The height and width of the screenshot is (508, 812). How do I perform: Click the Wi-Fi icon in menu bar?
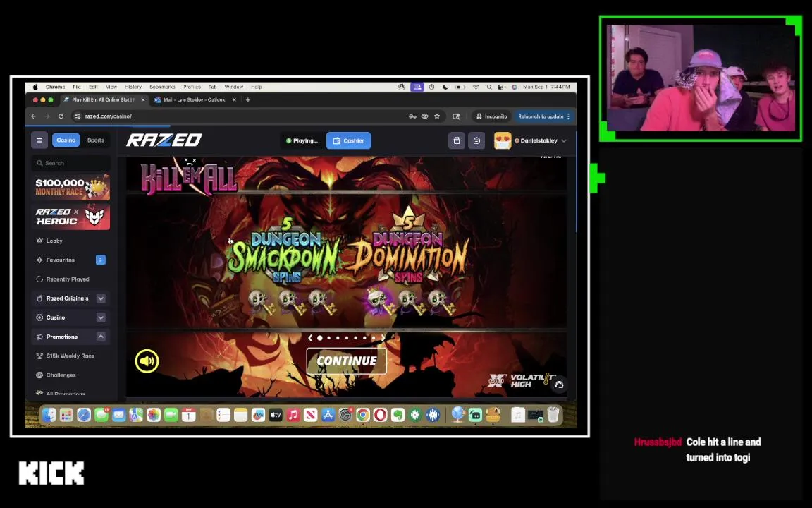click(476, 87)
